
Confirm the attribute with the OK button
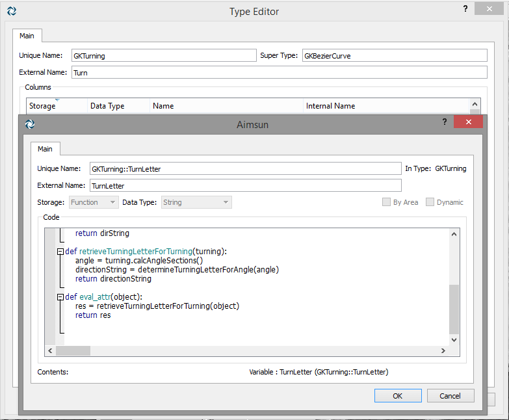(x=398, y=396)
